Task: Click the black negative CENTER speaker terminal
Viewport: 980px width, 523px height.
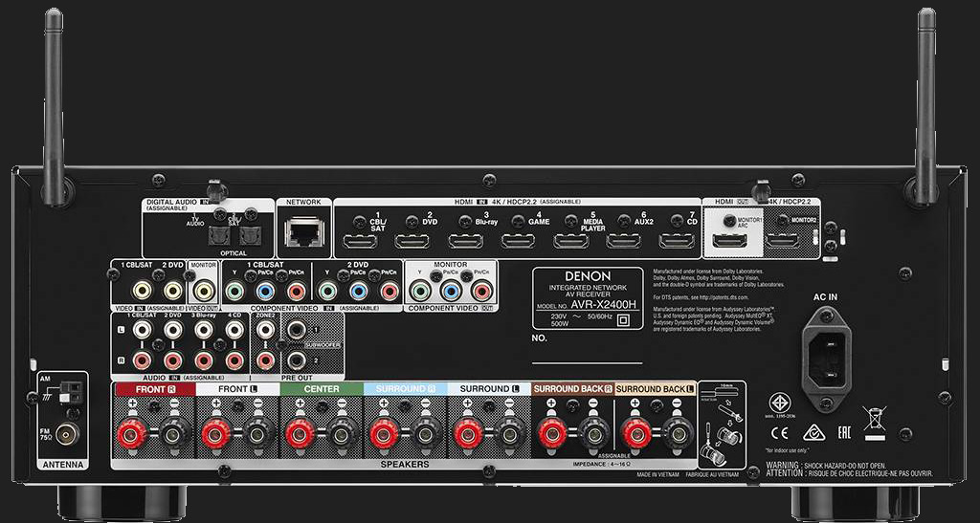Action: coord(341,434)
